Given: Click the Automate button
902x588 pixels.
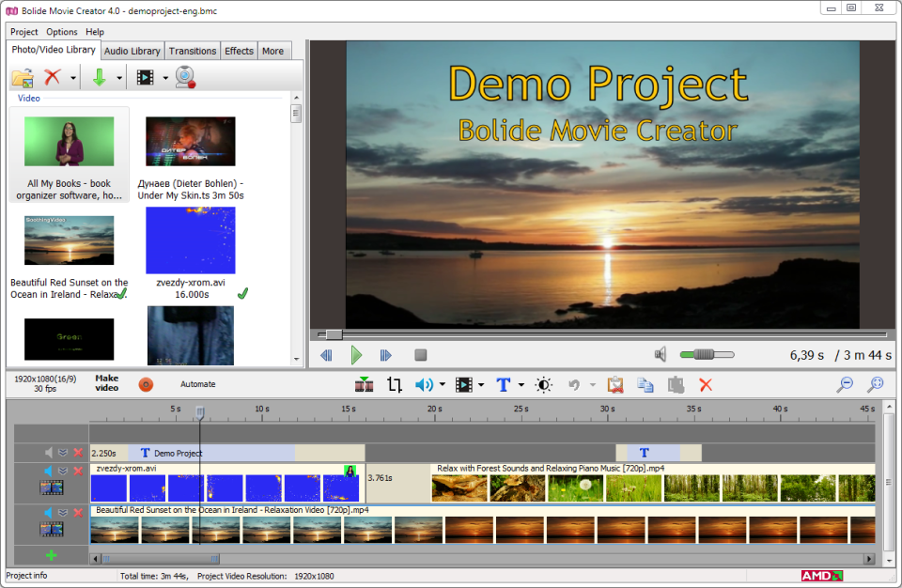Looking at the screenshot, I should click(198, 384).
